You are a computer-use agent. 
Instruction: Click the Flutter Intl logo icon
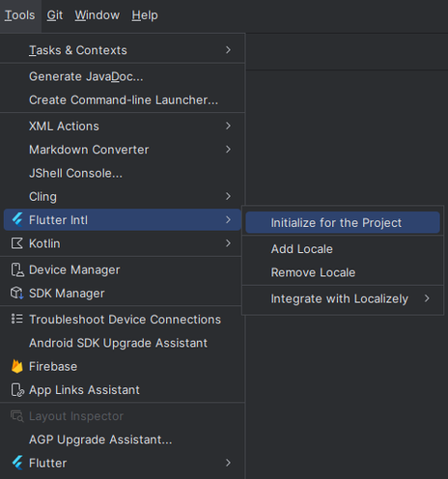point(17,220)
